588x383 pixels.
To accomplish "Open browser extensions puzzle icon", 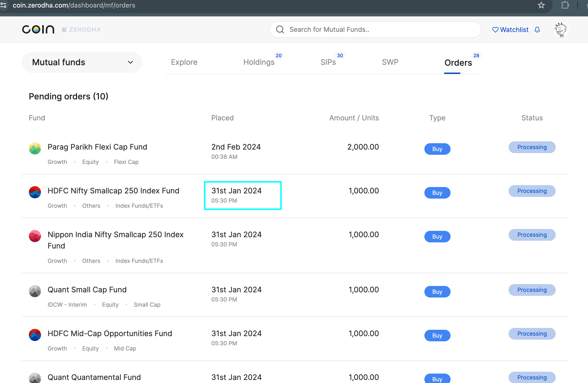I will pyautogui.click(x=565, y=5).
